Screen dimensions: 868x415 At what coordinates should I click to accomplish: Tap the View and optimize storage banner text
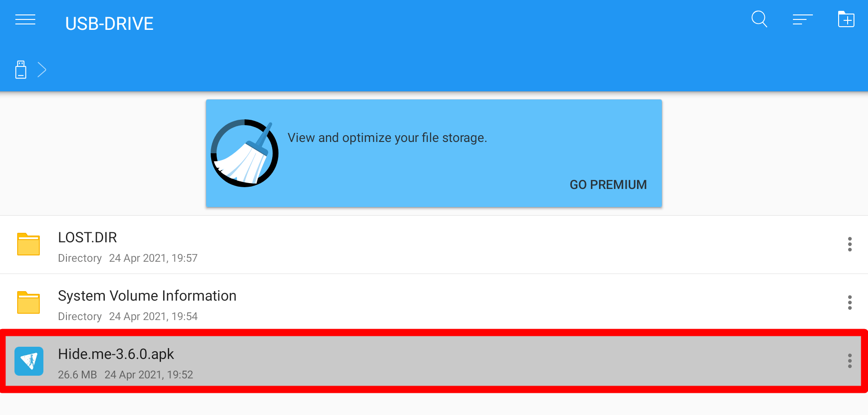(x=387, y=137)
